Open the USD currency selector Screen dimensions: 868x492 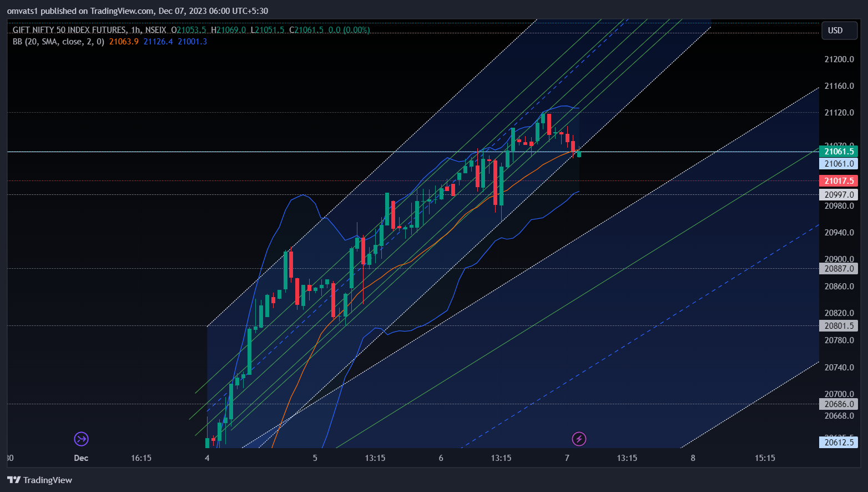coord(839,31)
